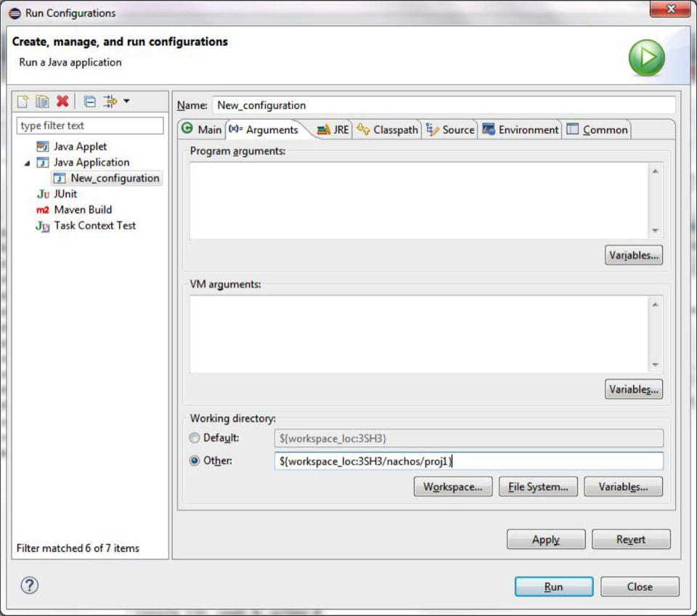Screen dimensions: 697x616
Task: Select the Maven Build configuration type
Action: point(82,210)
